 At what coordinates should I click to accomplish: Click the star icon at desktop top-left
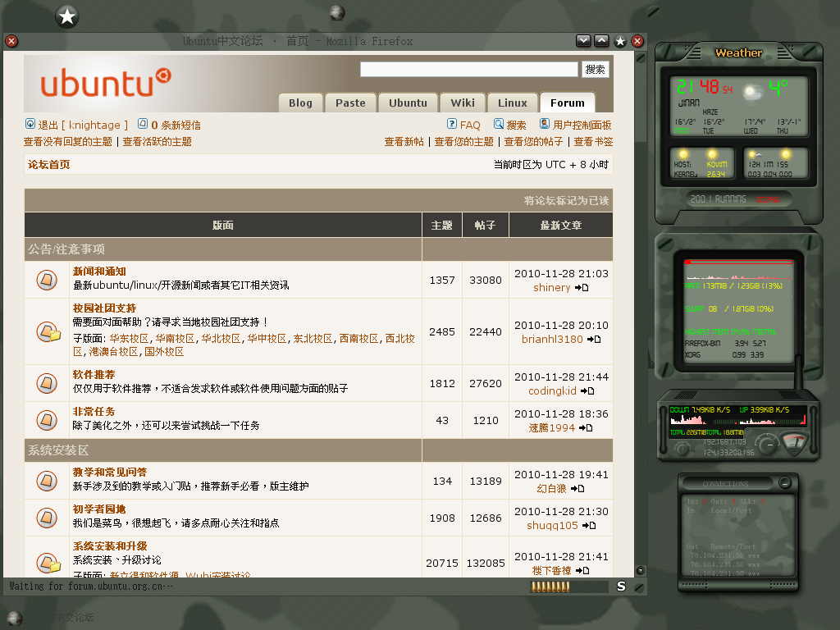coord(67,16)
